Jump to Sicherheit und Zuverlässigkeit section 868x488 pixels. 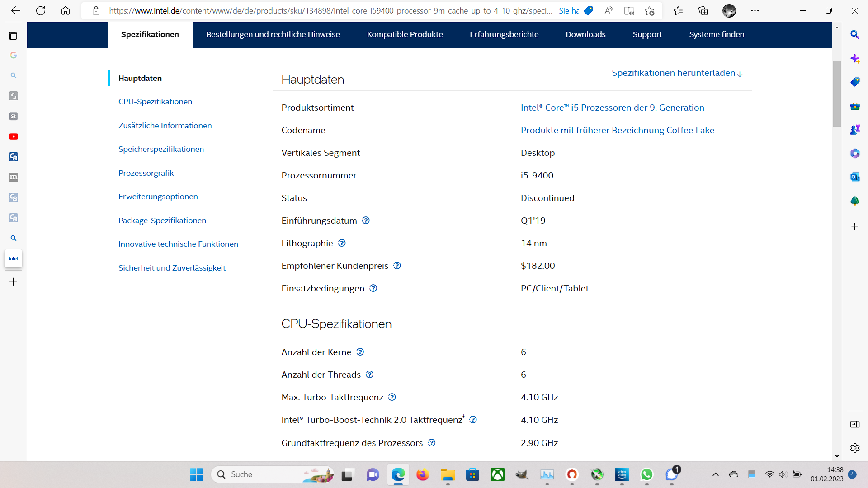172,268
